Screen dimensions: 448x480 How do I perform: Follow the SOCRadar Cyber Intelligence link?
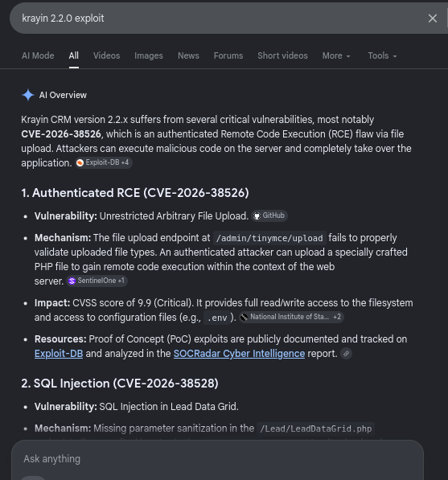(239, 354)
